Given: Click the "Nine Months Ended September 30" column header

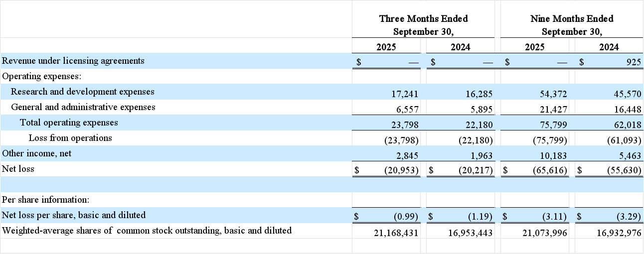Looking at the screenshot, I should click(x=572, y=25).
